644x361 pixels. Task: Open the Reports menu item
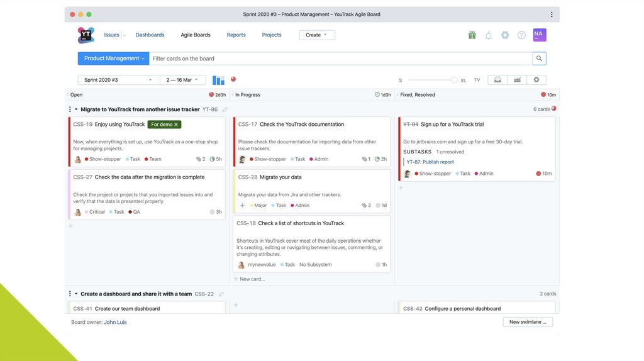tap(236, 35)
